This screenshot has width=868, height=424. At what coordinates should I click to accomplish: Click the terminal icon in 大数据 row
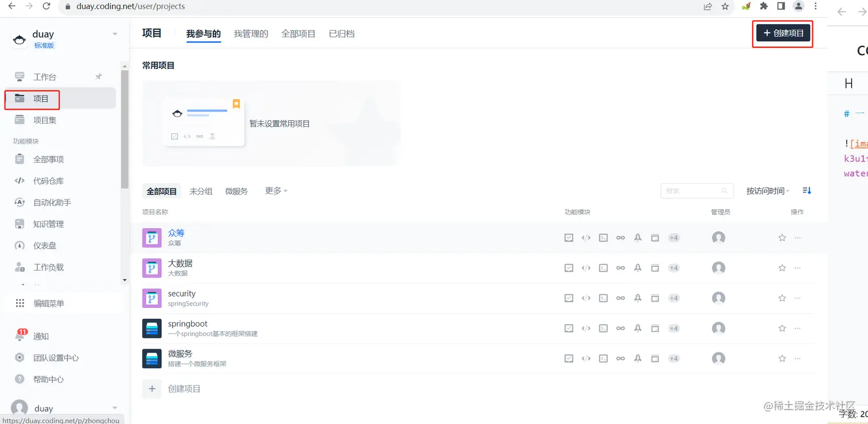603,268
